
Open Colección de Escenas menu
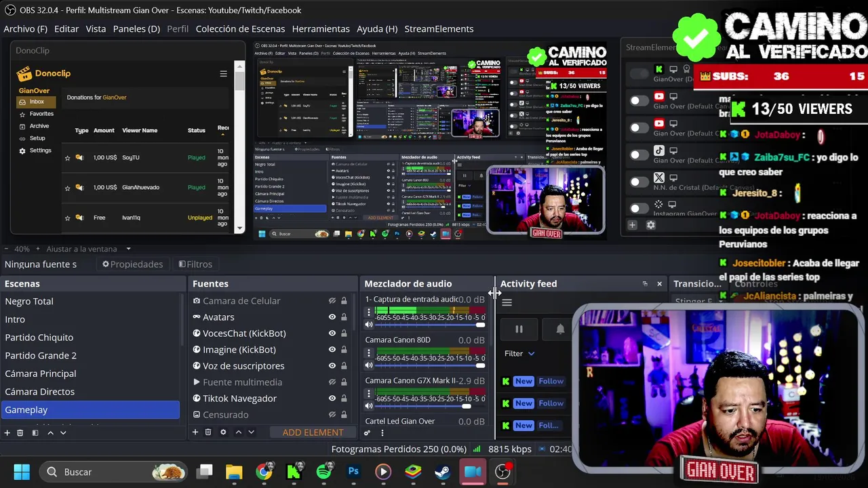pos(240,28)
